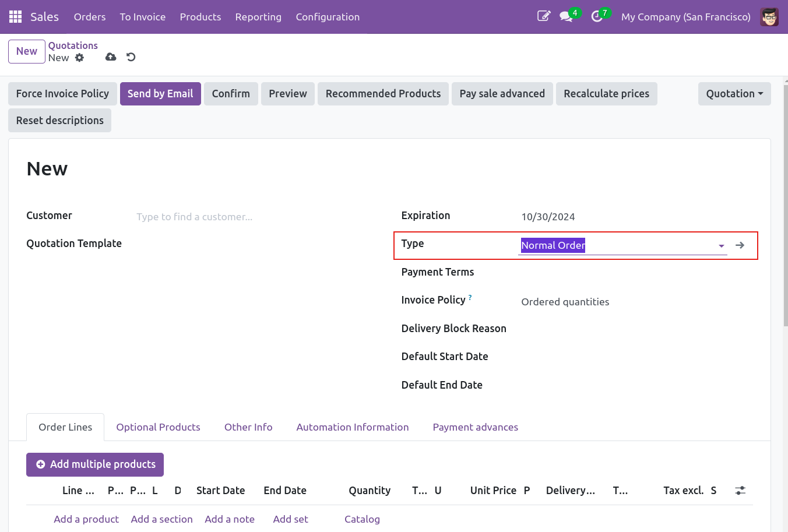Expand the Quotation status dropdown
788x532 pixels.
734,94
